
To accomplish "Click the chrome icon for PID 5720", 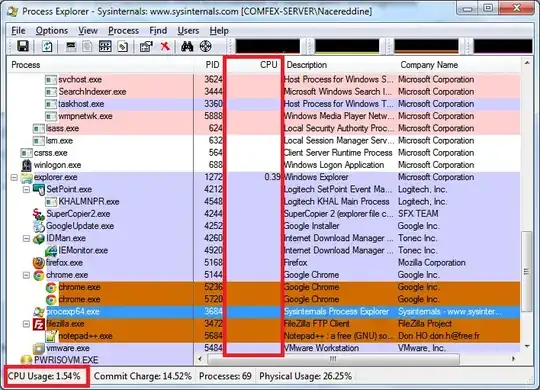I will (x=51, y=299).
